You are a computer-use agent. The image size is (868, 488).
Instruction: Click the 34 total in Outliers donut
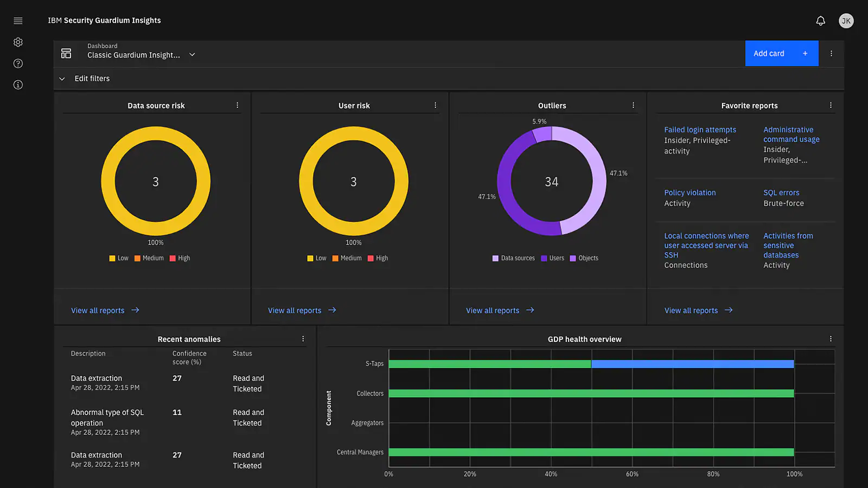[x=552, y=182]
